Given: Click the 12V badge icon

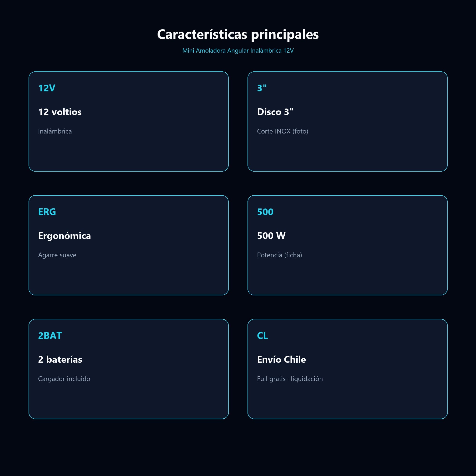Looking at the screenshot, I should click(x=47, y=88).
